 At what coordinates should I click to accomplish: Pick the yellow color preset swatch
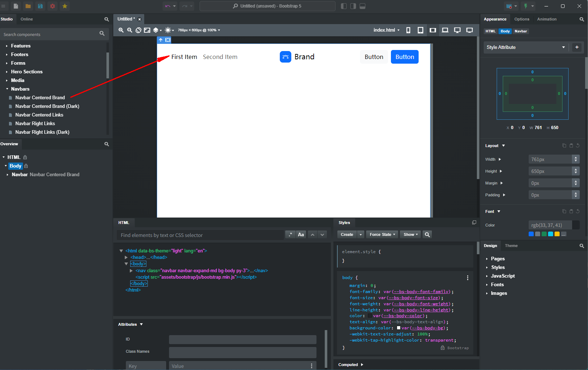click(x=557, y=234)
